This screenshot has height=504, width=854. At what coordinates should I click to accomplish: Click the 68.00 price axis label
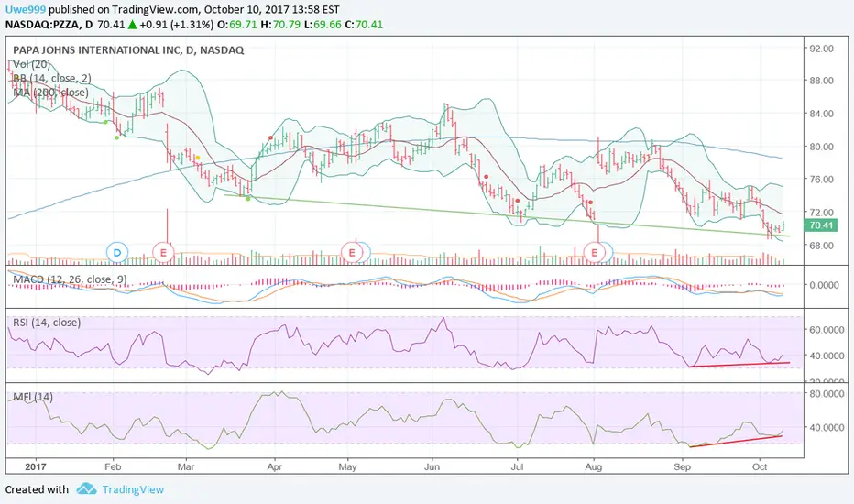[821, 246]
